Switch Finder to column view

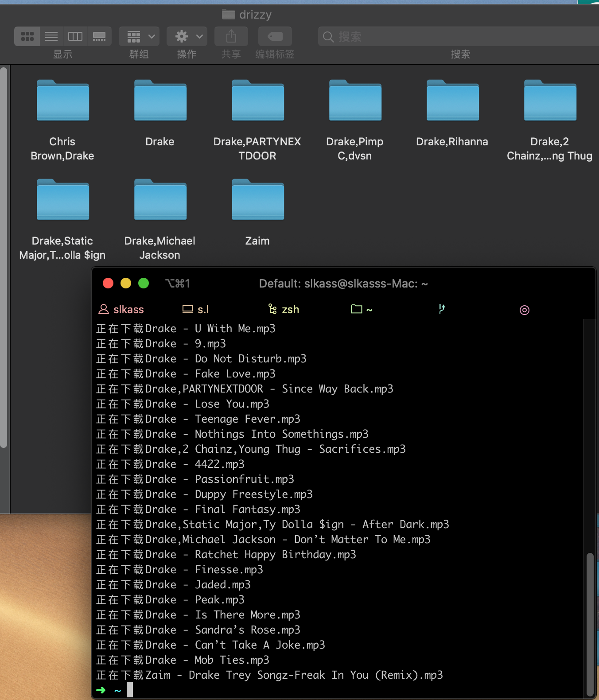(75, 36)
